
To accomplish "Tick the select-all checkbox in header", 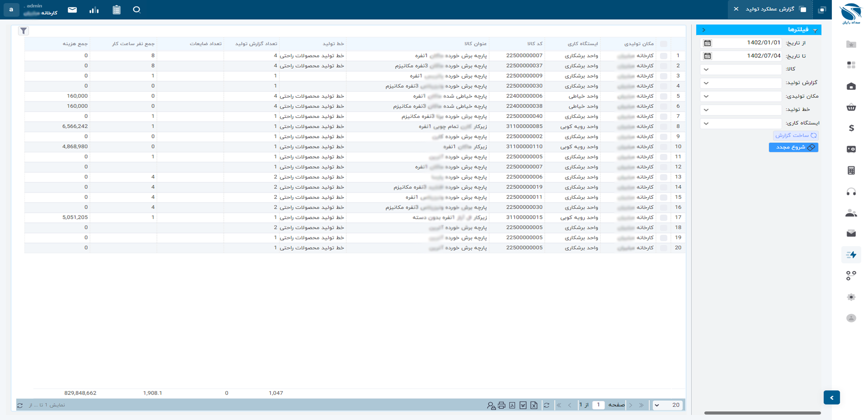I will (663, 44).
